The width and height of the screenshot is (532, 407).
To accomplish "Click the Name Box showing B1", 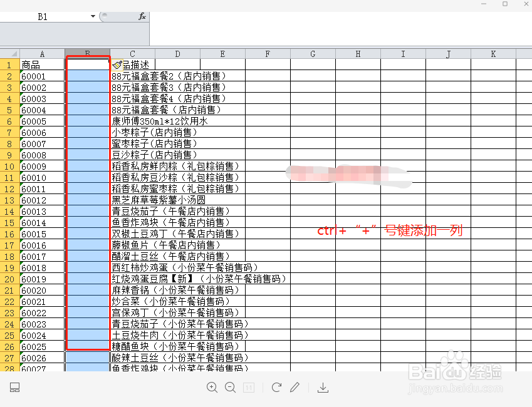I will 44,17.
